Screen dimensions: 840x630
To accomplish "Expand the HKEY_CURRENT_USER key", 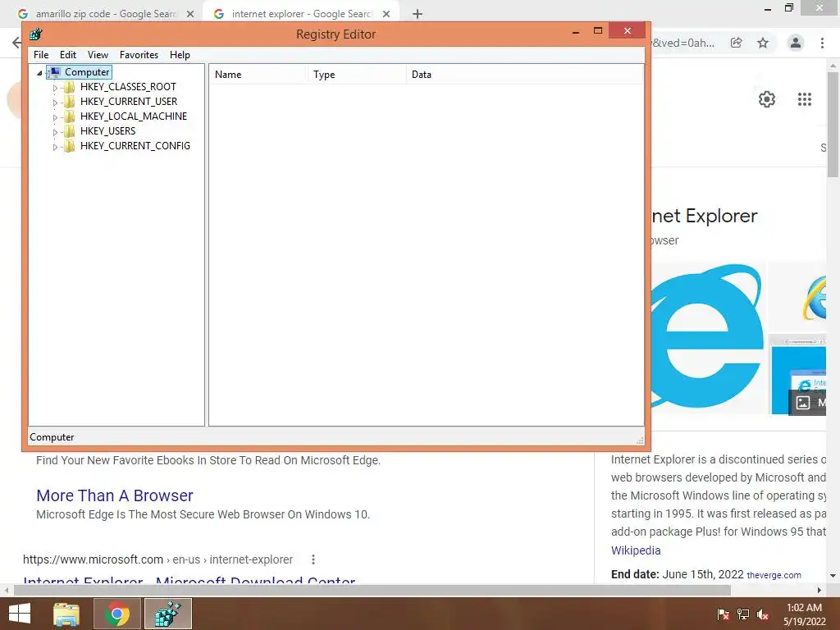I will (x=55, y=103).
